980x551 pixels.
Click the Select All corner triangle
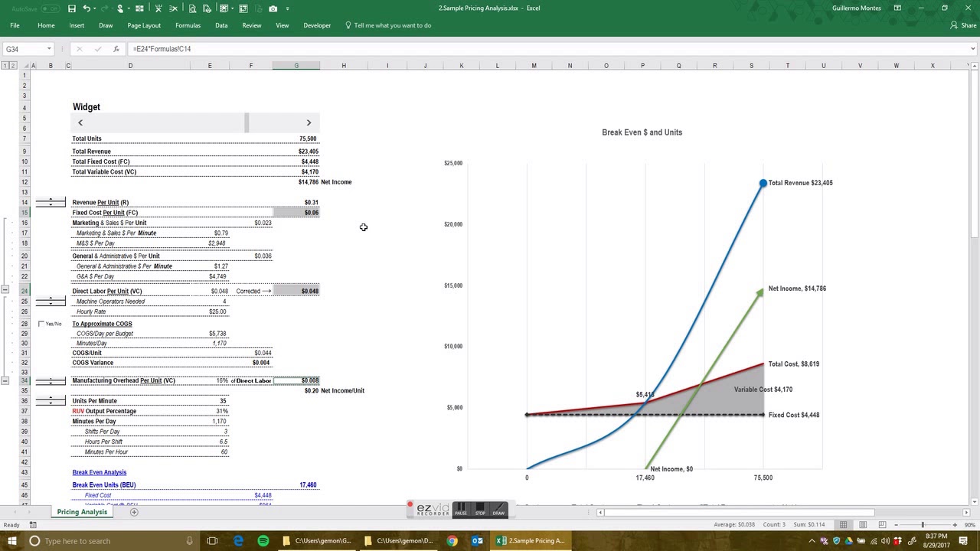pyautogui.click(x=26, y=66)
